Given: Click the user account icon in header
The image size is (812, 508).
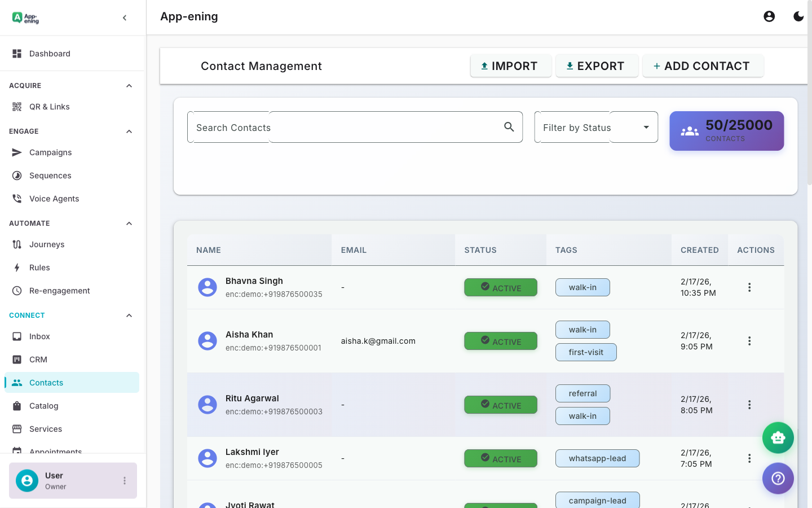Looking at the screenshot, I should tap(769, 16).
